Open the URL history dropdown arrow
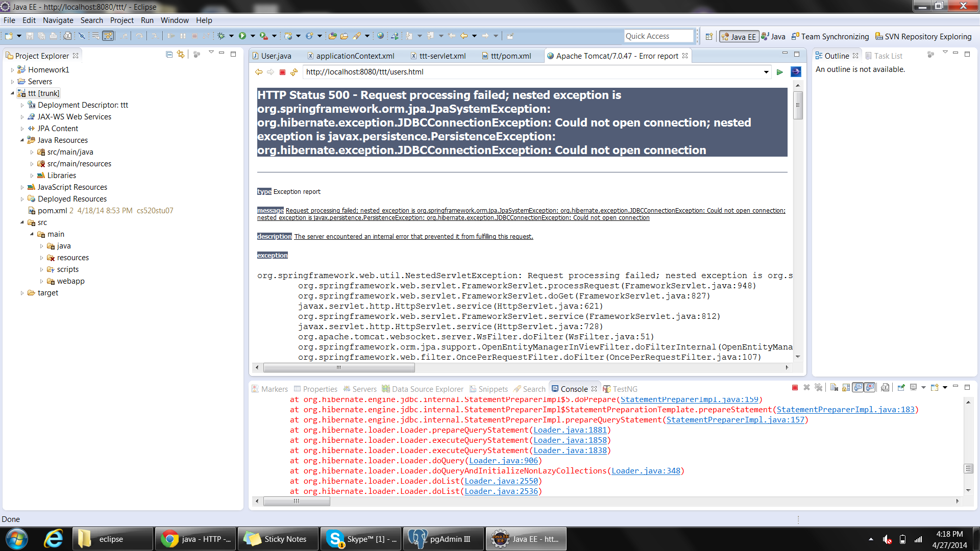Image resolution: width=980 pixels, height=551 pixels. pyautogui.click(x=766, y=72)
